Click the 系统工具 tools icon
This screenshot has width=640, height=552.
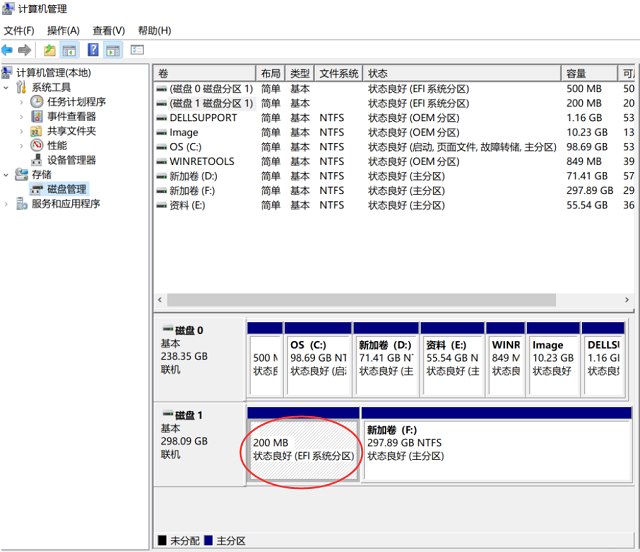[21, 87]
